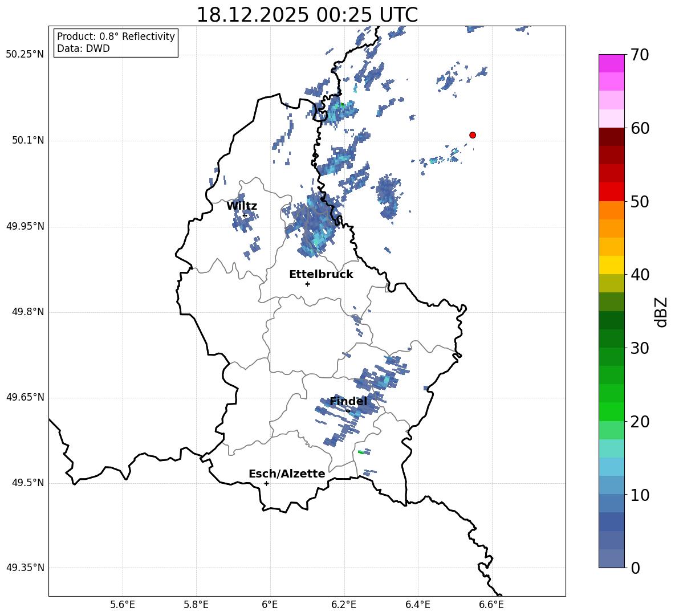675x616 pixels.
Task: Click the Findel station label
Action: [348, 401]
